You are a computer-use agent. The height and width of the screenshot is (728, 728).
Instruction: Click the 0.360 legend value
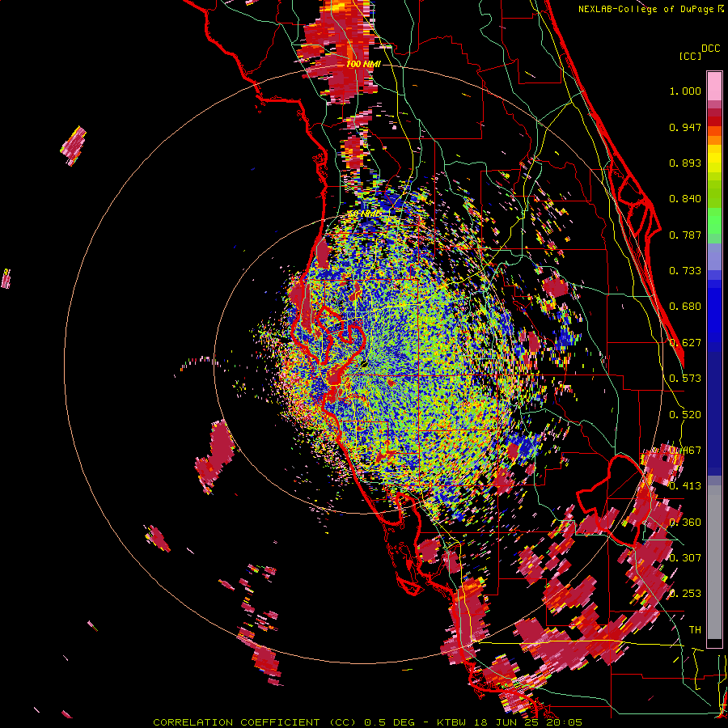pos(685,523)
